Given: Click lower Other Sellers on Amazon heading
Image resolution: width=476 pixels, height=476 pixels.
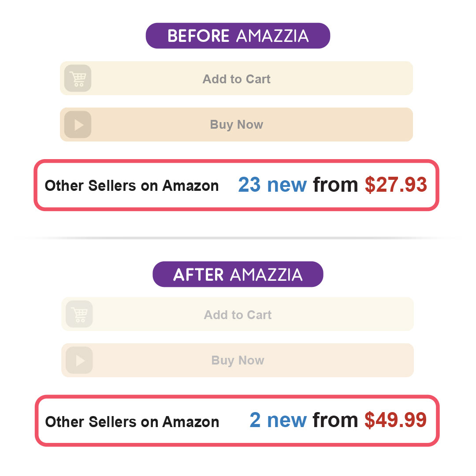Looking at the screenshot, I should pyautogui.click(x=132, y=422).
